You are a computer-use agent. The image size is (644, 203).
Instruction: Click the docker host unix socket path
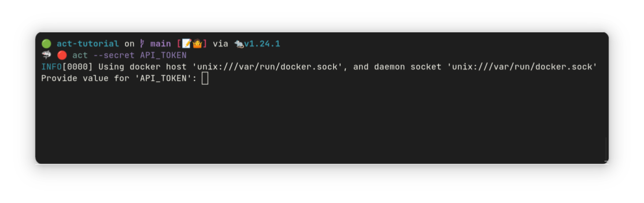tap(267, 67)
